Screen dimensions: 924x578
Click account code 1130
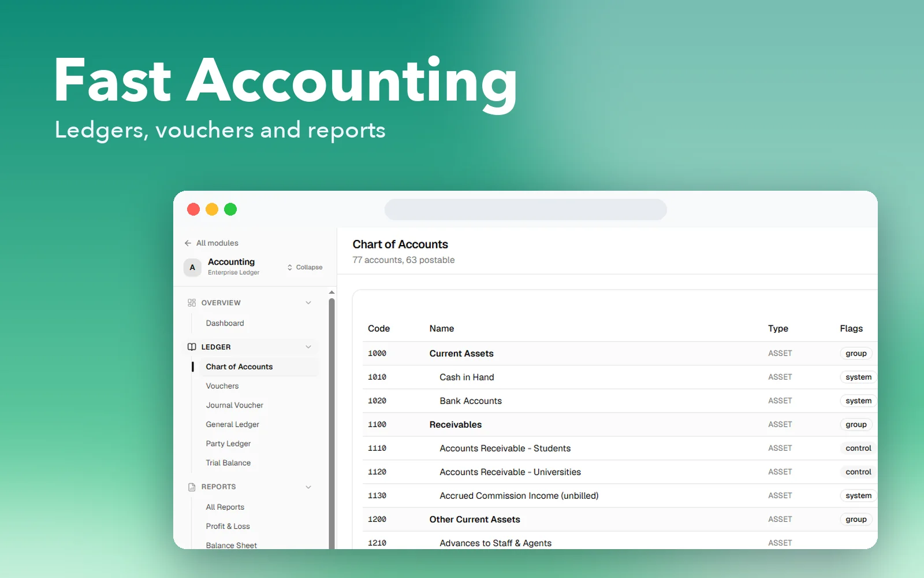(377, 496)
